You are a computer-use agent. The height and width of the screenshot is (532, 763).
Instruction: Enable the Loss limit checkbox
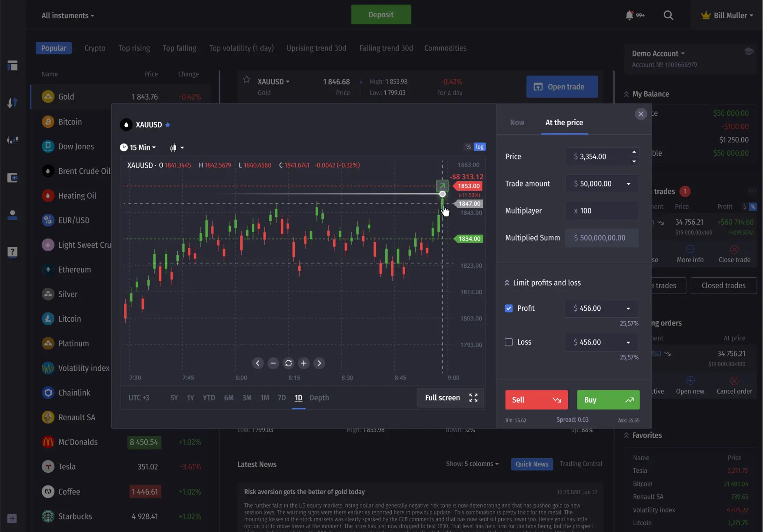(x=508, y=342)
